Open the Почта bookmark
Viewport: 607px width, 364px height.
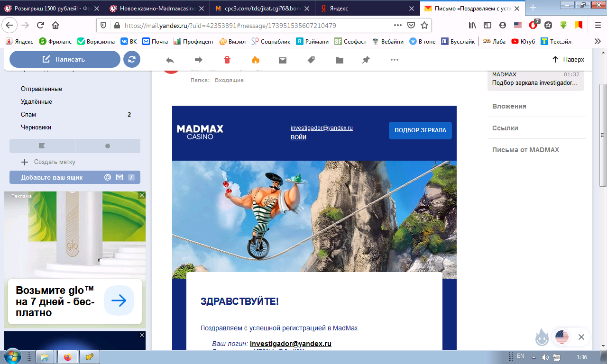point(155,41)
